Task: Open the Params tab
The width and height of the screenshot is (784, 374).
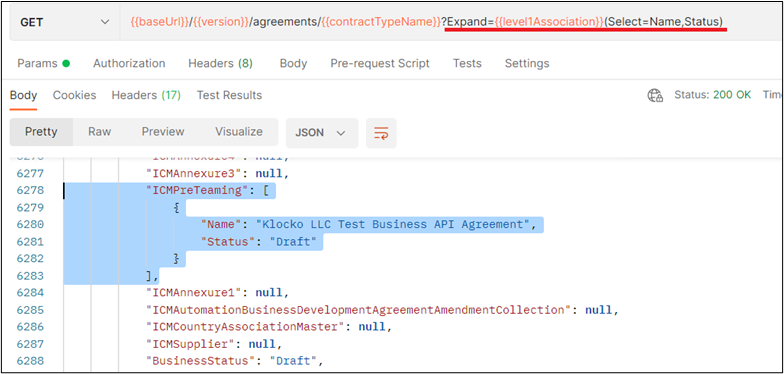Action: click(x=44, y=64)
